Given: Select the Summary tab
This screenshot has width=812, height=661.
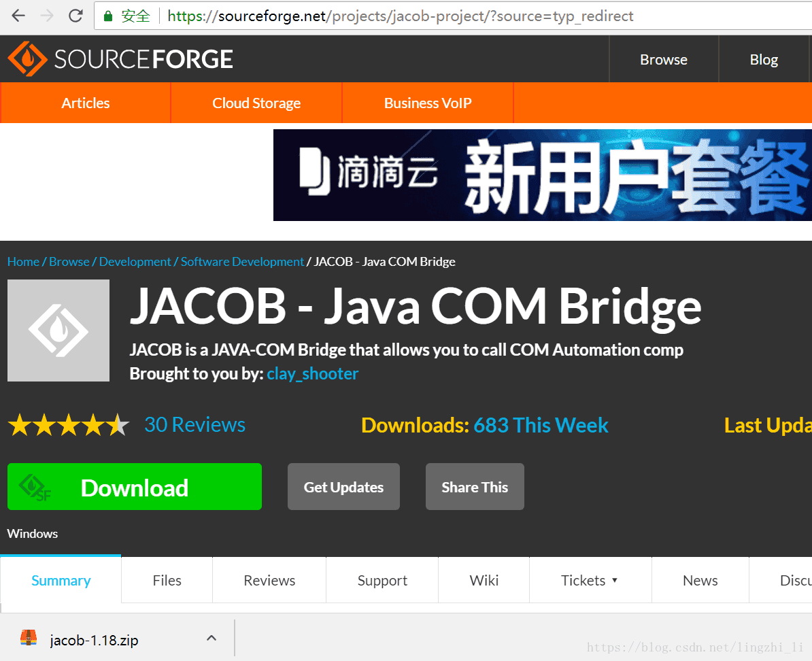Looking at the screenshot, I should click(61, 580).
